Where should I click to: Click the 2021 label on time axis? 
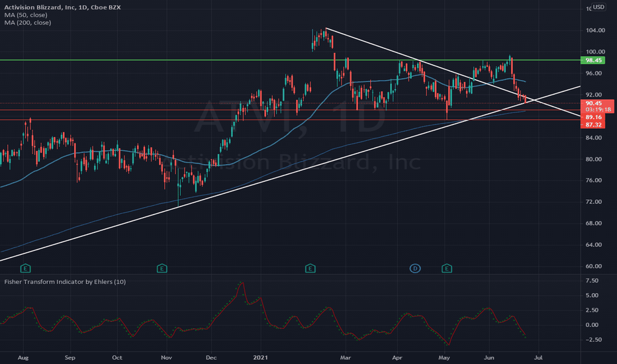click(260, 357)
